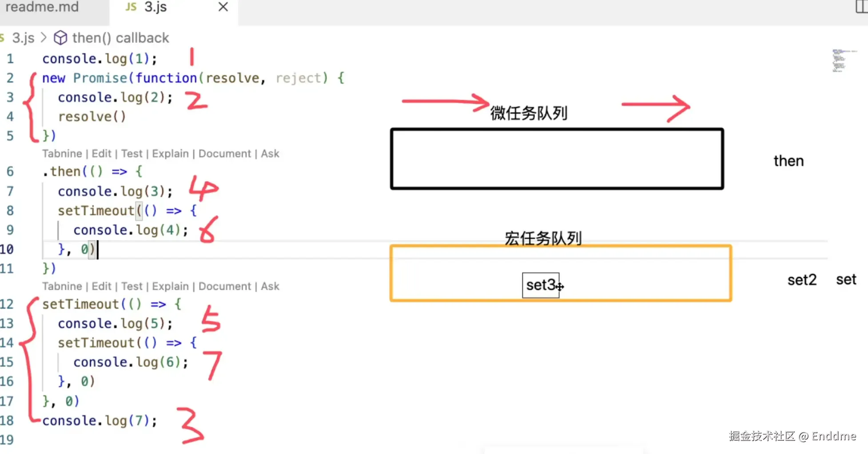Place cursor at end of line 18 console.log(7)
The height and width of the screenshot is (454, 868).
(x=158, y=421)
